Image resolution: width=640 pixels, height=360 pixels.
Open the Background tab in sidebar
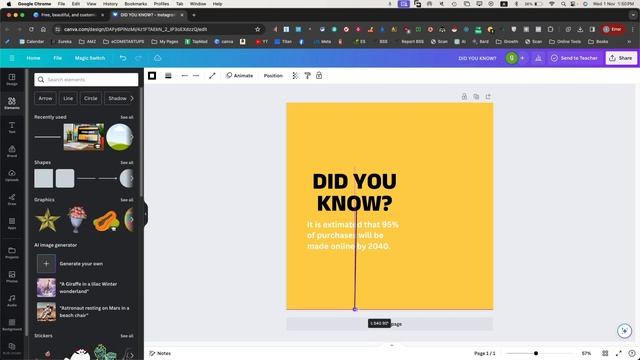click(12, 324)
